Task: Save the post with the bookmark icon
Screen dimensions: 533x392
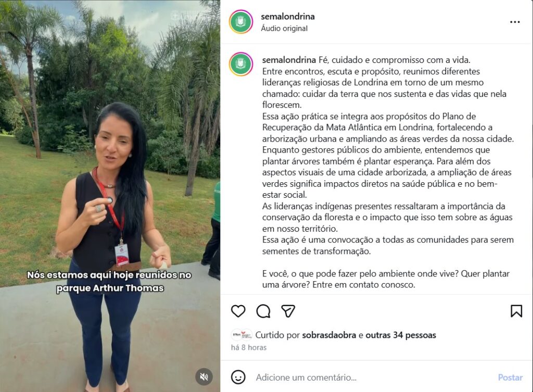Action: click(x=516, y=311)
